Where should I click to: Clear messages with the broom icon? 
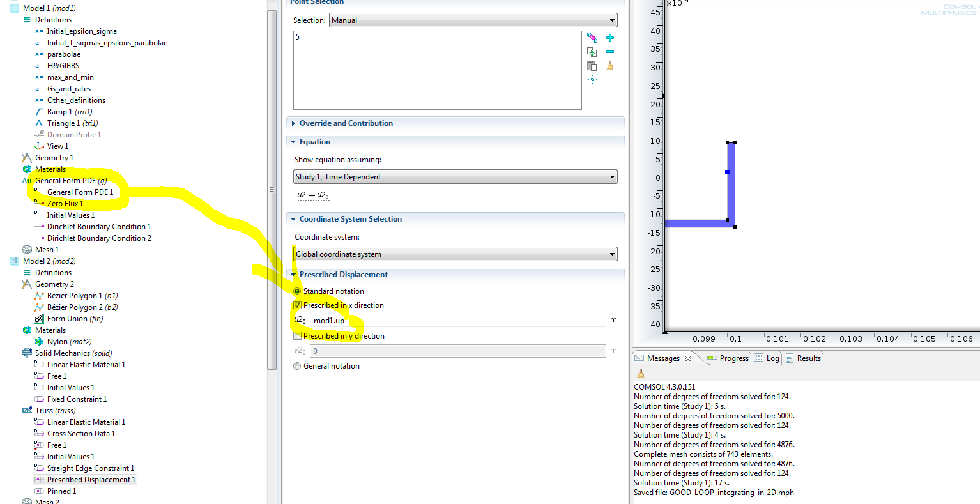(640, 374)
